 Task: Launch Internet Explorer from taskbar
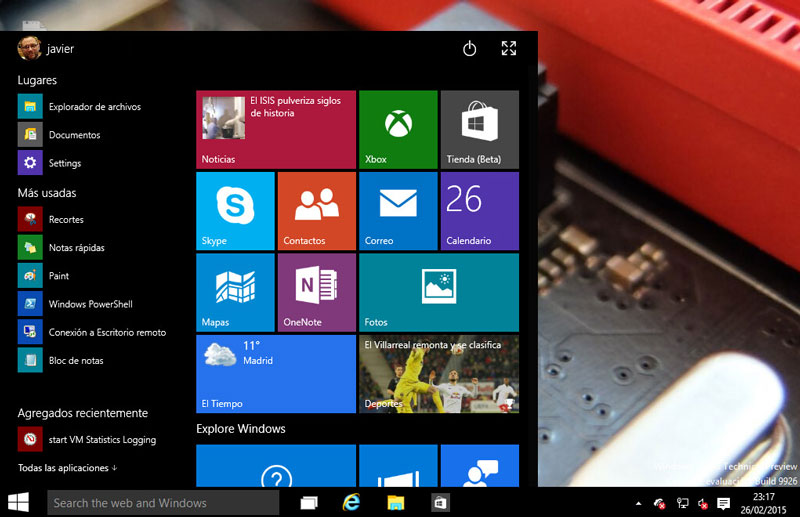(351, 503)
